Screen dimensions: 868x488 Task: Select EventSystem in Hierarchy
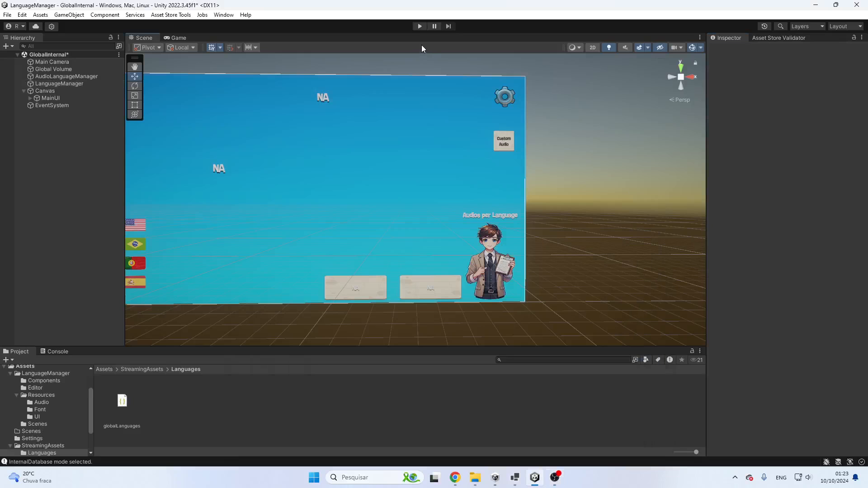pos(52,105)
